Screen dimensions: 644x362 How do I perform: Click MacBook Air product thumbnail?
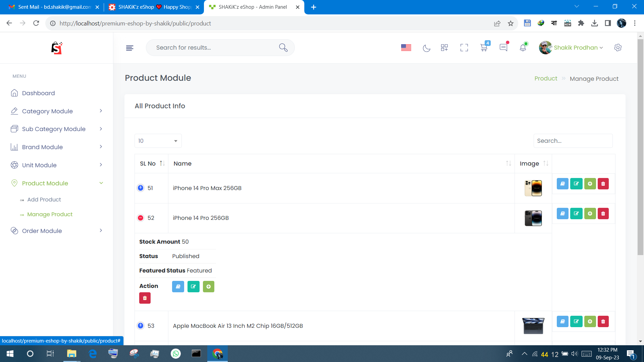point(533,326)
